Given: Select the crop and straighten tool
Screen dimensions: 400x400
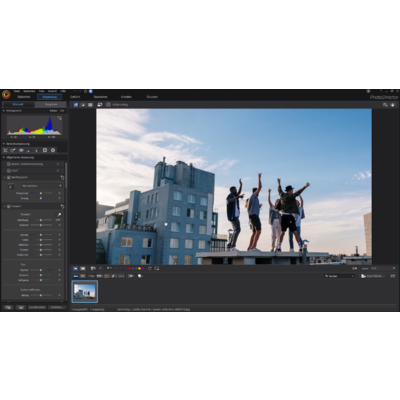Looking at the screenshot, I should pyautogui.click(x=6, y=150).
